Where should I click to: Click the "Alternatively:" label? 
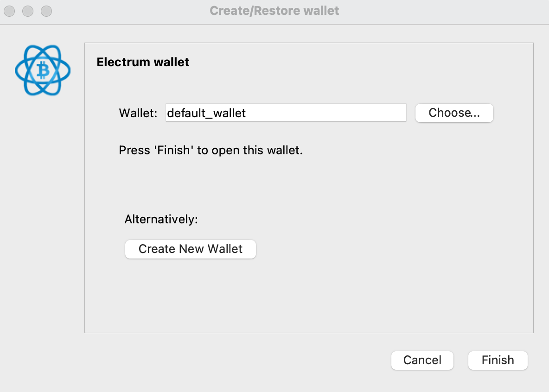coord(161,219)
